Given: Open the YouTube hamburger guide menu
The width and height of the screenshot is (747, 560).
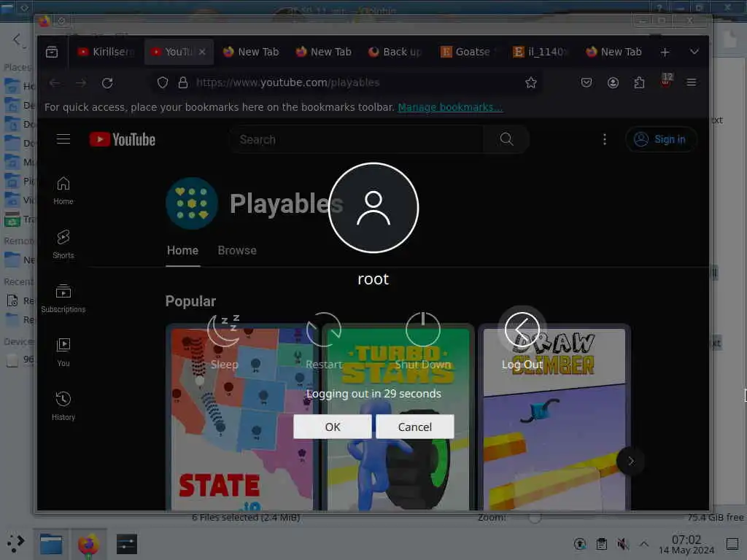Looking at the screenshot, I should (x=63, y=139).
